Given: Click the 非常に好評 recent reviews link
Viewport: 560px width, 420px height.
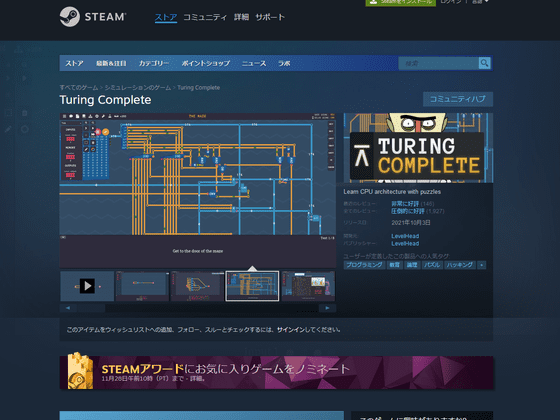Looking at the screenshot, I should pyautogui.click(x=405, y=204).
